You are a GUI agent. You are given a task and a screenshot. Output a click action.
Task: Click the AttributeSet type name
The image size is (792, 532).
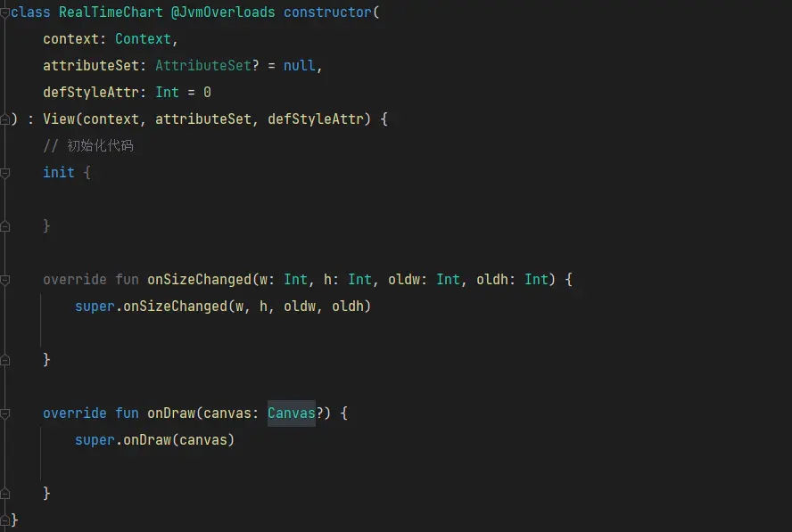coord(203,66)
